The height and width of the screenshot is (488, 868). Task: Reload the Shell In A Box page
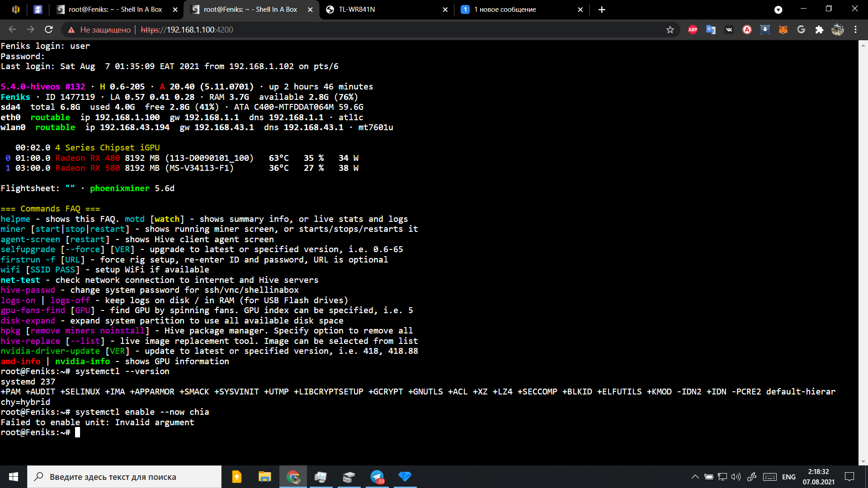[x=49, y=30]
